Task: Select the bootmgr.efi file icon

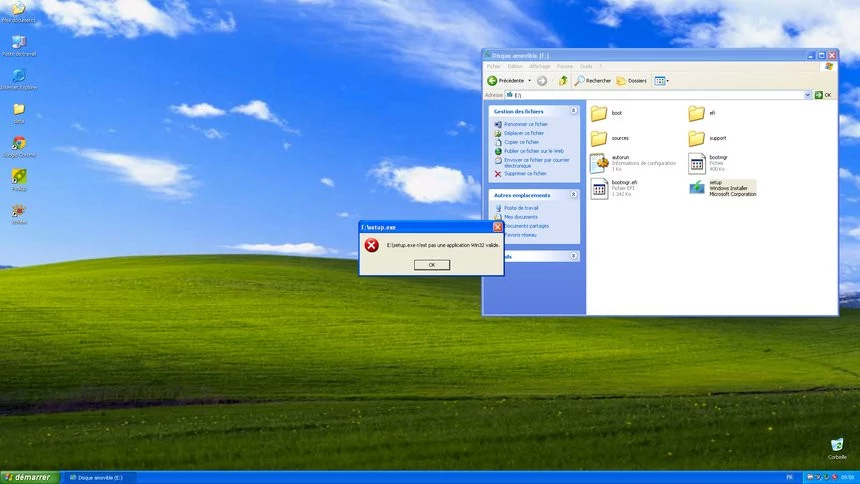Action: pos(599,188)
